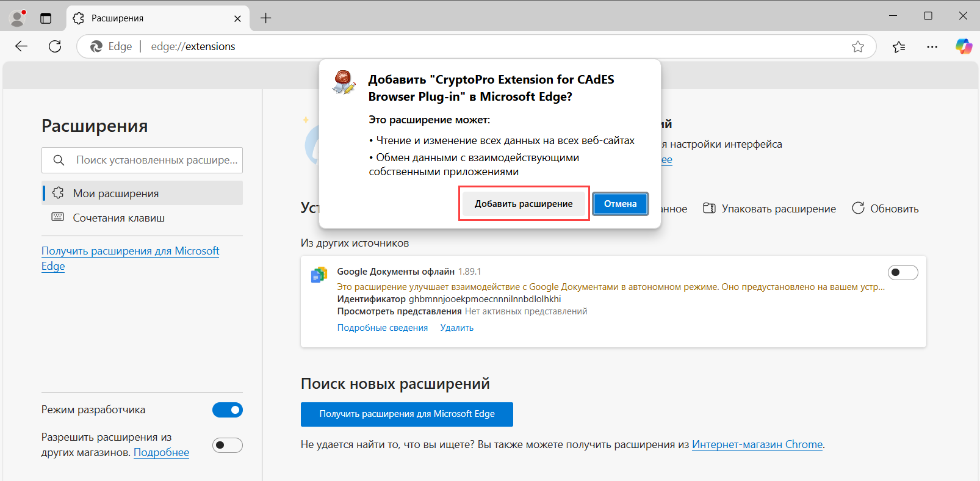Open Подробные сведения for Google Документы
Image resolution: width=980 pixels, height=481 pixels.
click(383, 328)
